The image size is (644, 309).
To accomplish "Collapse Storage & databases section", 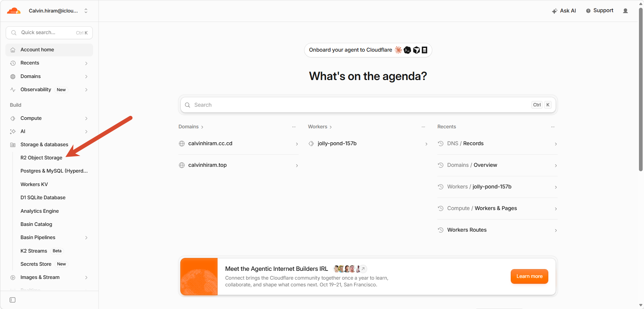I will pyautogui.click(x=49, y=145).
